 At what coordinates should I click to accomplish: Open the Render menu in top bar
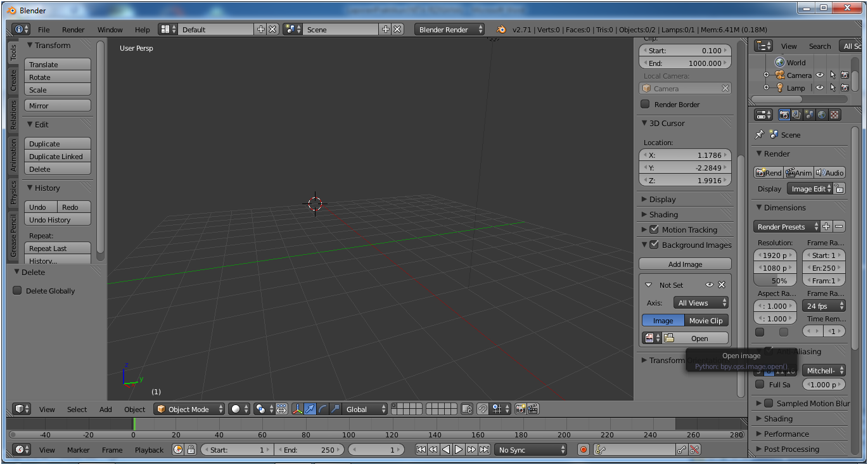coord(73,30)
